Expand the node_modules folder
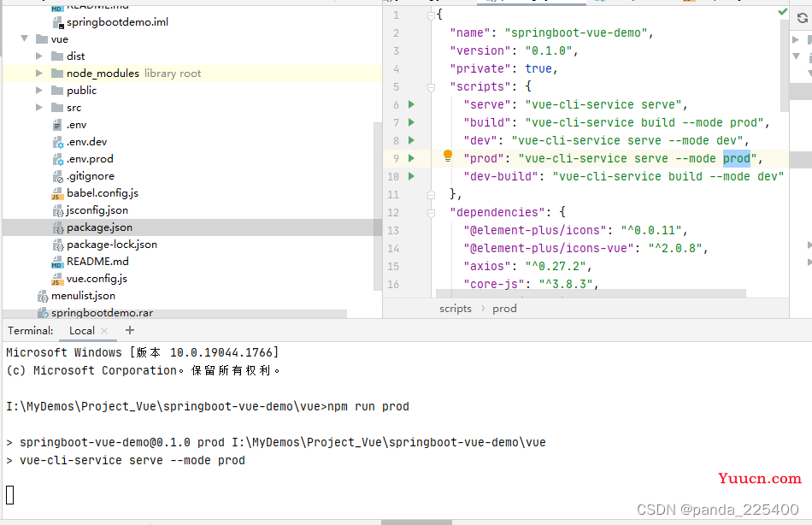The height and width of the screenshot is (525, 812). [x=39, y=73]
